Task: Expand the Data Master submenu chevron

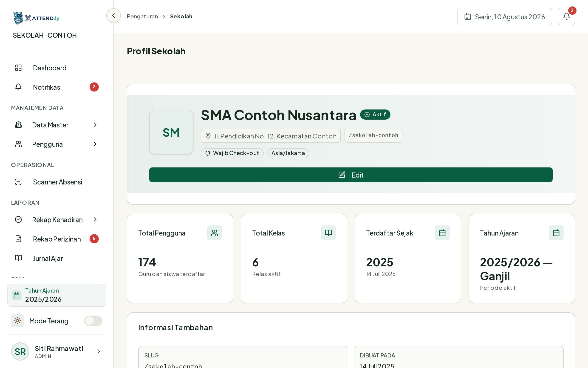Action: [x=95, y=125]
